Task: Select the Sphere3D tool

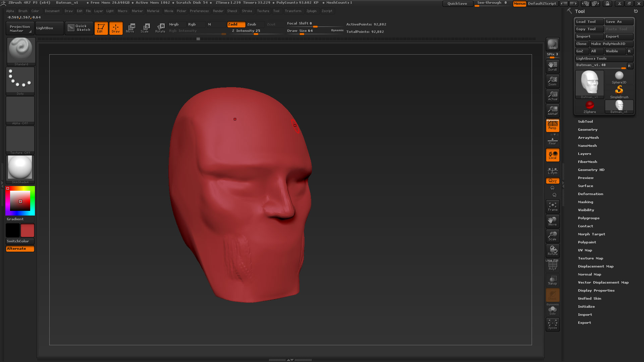Action: [619, 77]
